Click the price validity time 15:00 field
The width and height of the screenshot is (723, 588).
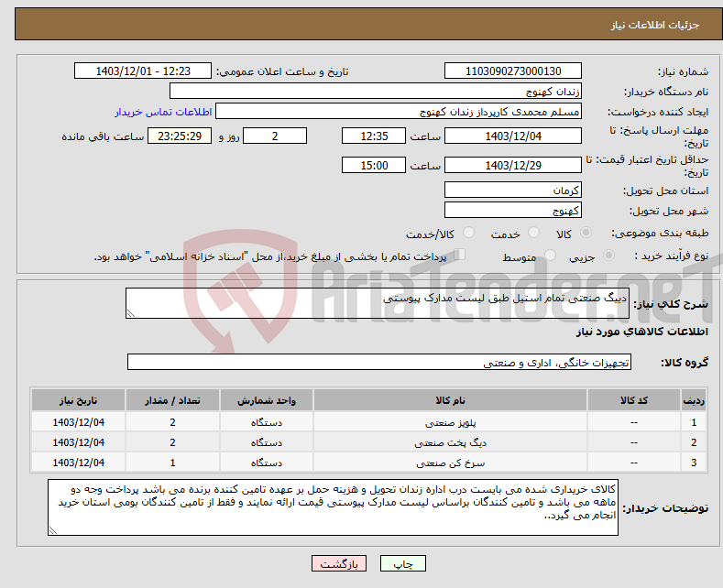click(x=374, y=165)
